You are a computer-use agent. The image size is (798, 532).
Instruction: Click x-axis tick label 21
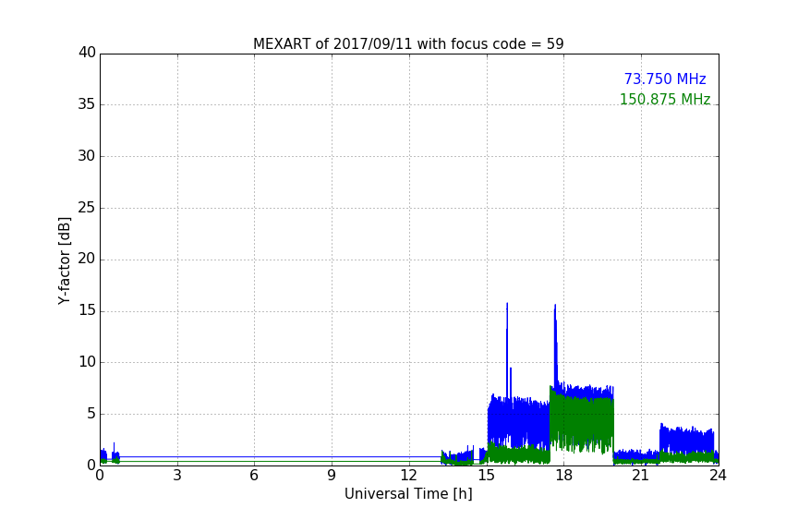[x=641, y=476]
